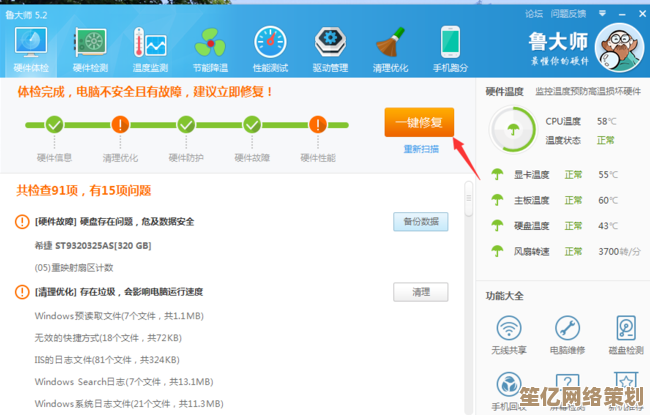The height and width of the screenshot is (415, 650).
Task: Click the 清理优化 broom icon
Action: (390, 47)
